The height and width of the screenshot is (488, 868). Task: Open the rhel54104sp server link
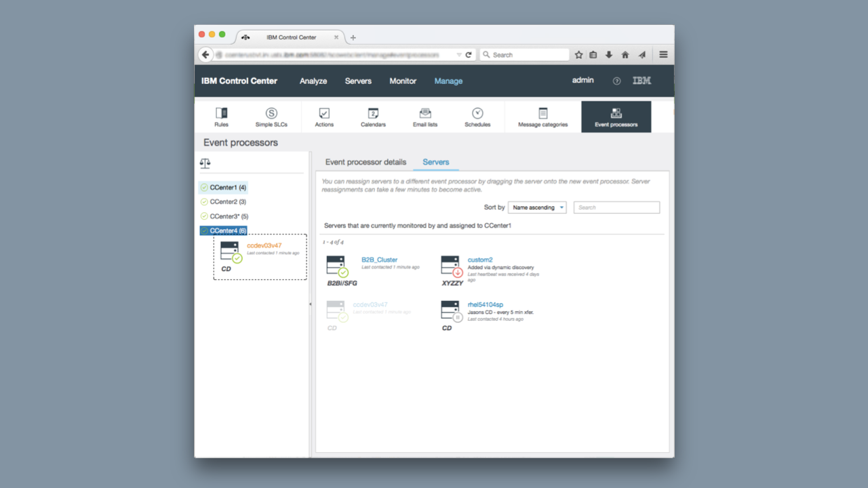[486, 304]
